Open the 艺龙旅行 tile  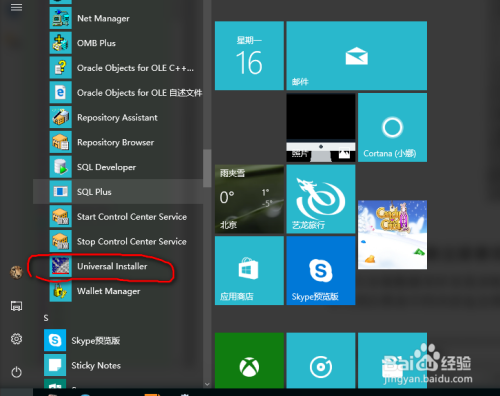(x=321, y=199)
